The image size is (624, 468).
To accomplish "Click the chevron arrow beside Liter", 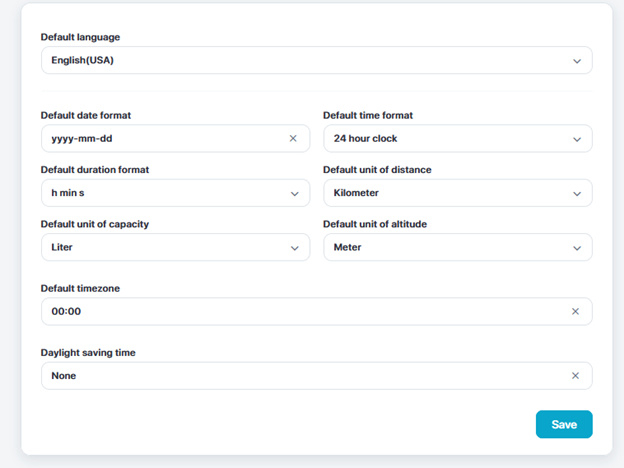I will click(x=294, y=247).
